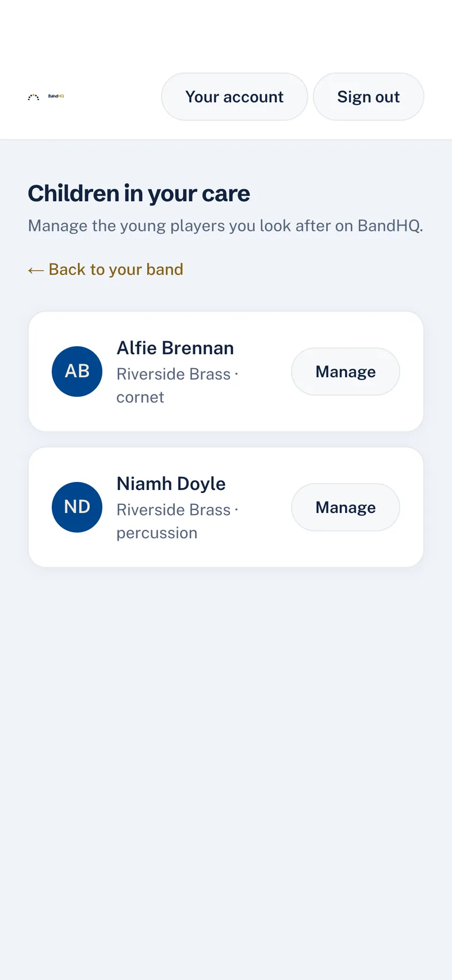Click the word cornet under Alfie Brennan
452x980 pixels.
pos(140,397)
